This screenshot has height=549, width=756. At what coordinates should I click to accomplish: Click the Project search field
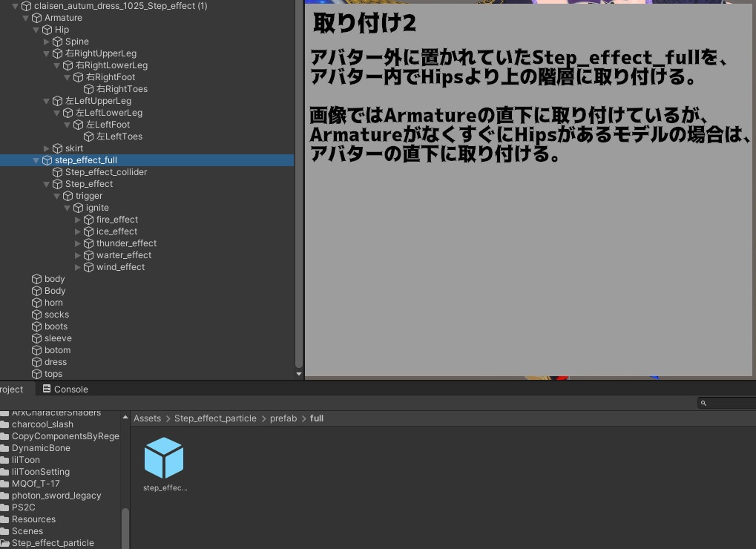point(731,404)
